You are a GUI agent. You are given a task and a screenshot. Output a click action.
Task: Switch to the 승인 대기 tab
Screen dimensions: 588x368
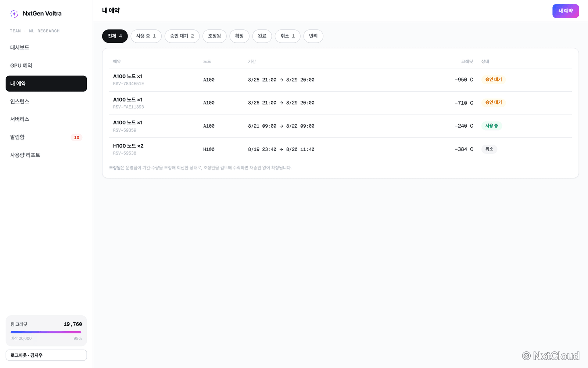(182, 36)
